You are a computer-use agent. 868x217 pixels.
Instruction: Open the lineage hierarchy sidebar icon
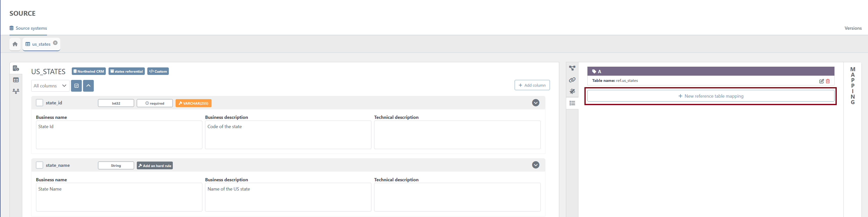click(16, 91)
